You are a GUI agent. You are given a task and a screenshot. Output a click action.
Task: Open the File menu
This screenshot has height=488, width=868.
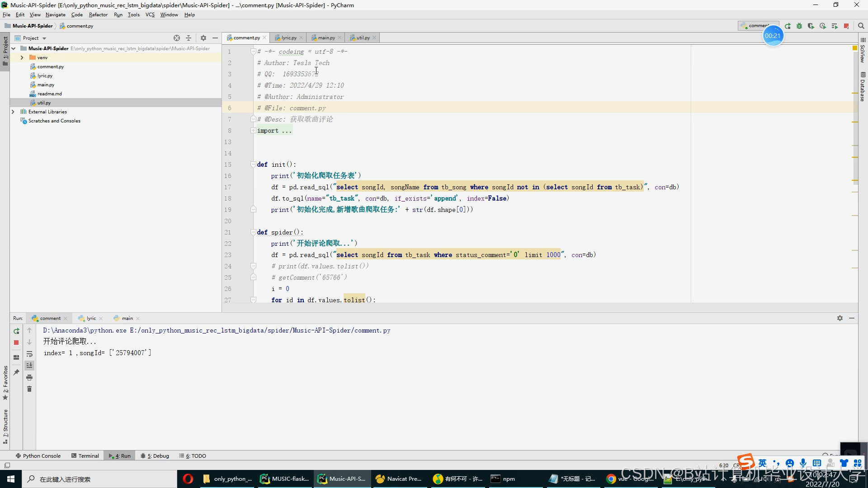(x=6, y=14)
